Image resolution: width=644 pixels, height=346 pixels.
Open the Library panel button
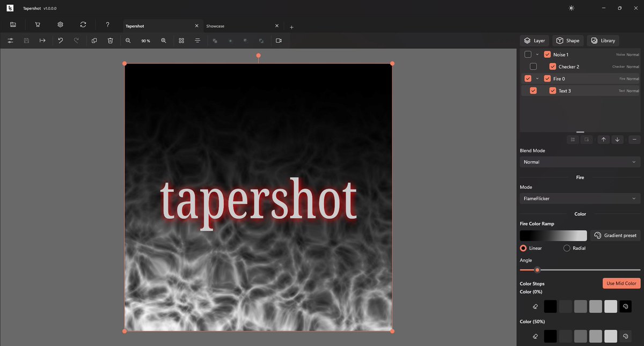(603, 41)
